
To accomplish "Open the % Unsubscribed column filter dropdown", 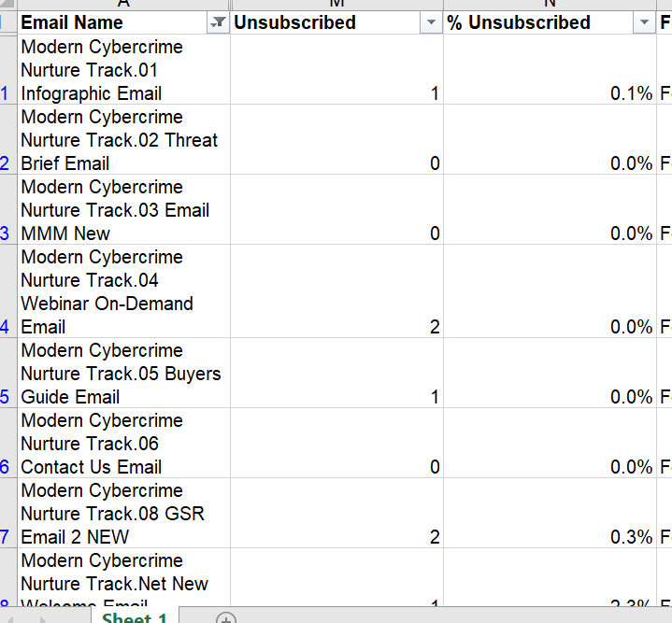I will point(644,22).
